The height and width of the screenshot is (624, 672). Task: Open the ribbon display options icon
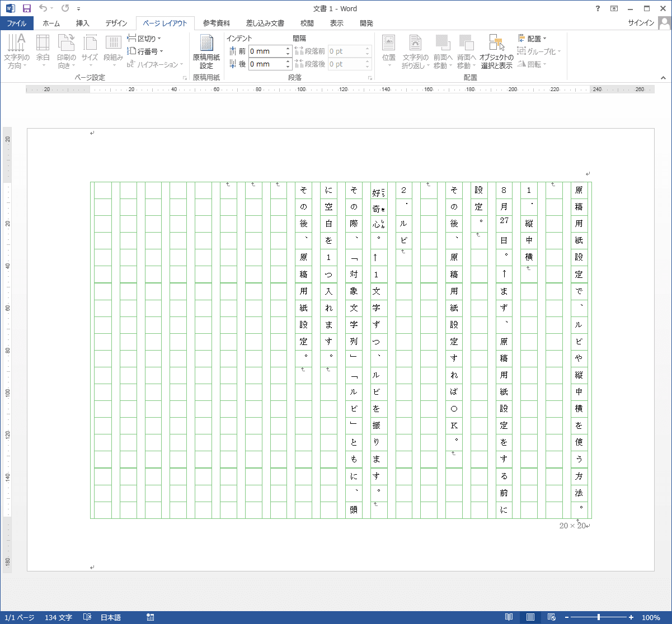(x=614, y=8)
